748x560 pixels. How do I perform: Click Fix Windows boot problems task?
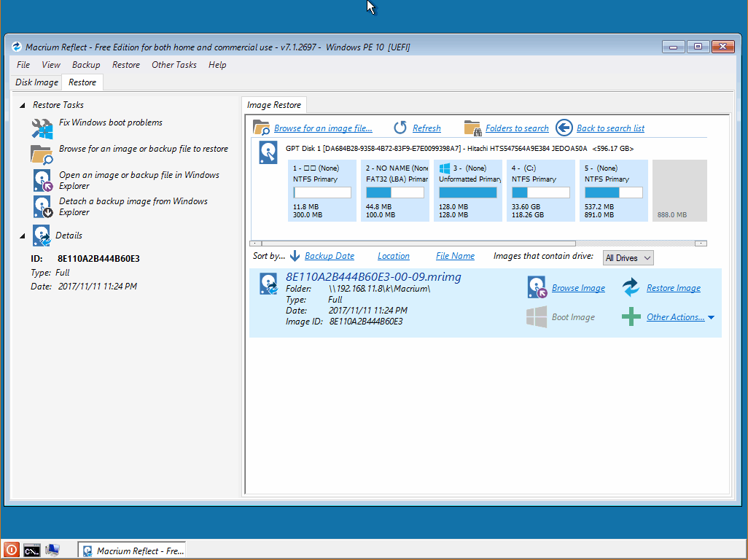(x=111, y=122)
